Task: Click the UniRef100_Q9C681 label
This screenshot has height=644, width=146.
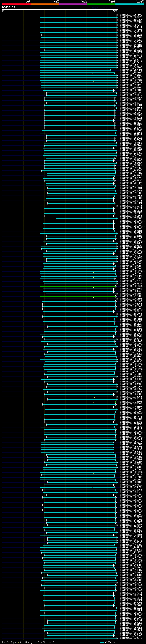Action: tap(131, 37)
